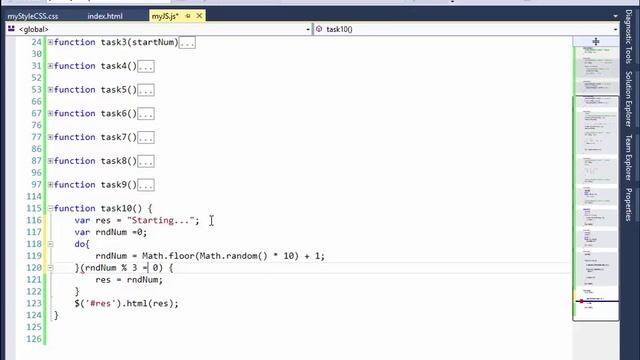The image size is (640, 360).
Task: Expand the task7 function
Action: (50, 137)
